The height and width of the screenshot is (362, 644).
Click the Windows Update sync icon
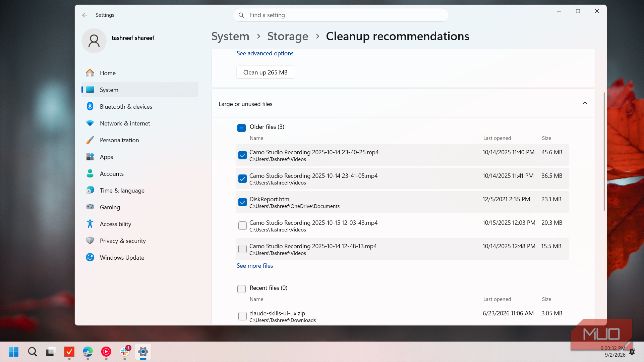(x=90, y=257)
